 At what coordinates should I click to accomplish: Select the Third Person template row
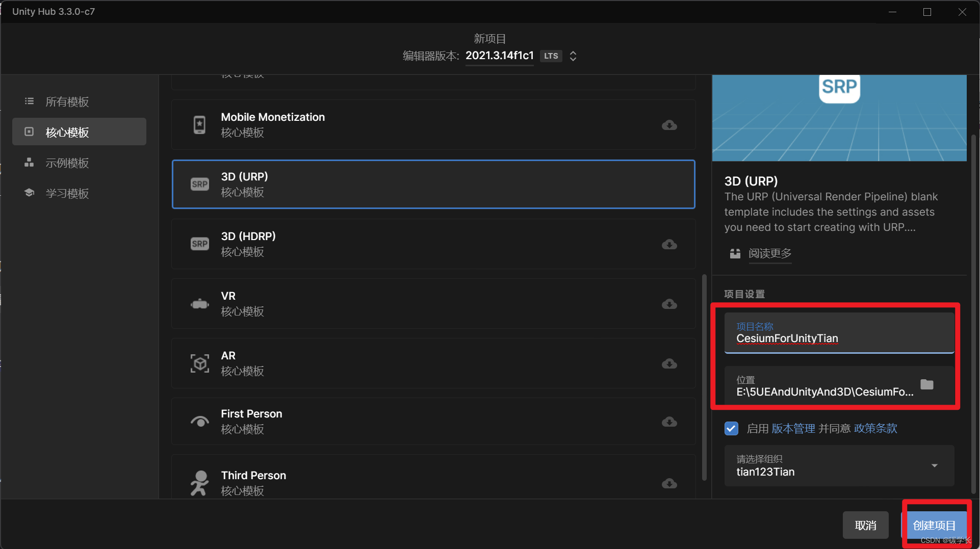point(433,477)
